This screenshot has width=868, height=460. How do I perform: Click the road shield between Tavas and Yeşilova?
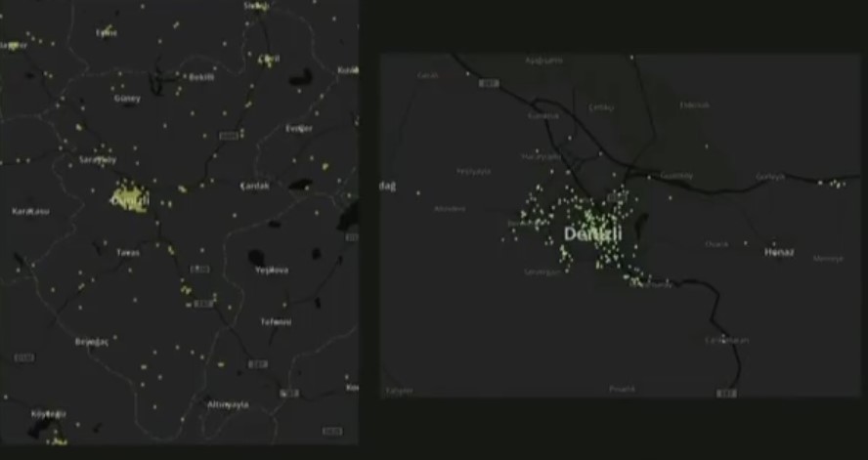[199, 269]
